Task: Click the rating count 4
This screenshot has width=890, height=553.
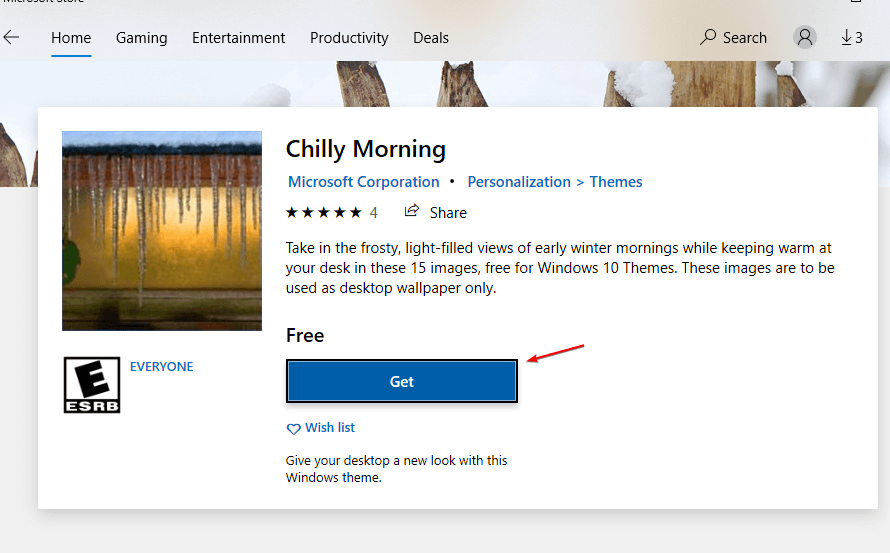Action: pyautogui.click(x=373, y=212)
